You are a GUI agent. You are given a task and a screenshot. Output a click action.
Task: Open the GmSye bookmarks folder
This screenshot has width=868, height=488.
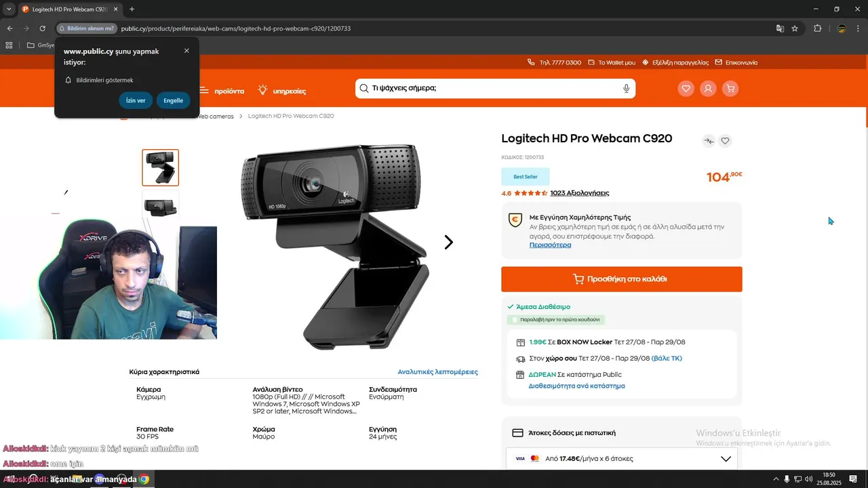click(40, 45)
